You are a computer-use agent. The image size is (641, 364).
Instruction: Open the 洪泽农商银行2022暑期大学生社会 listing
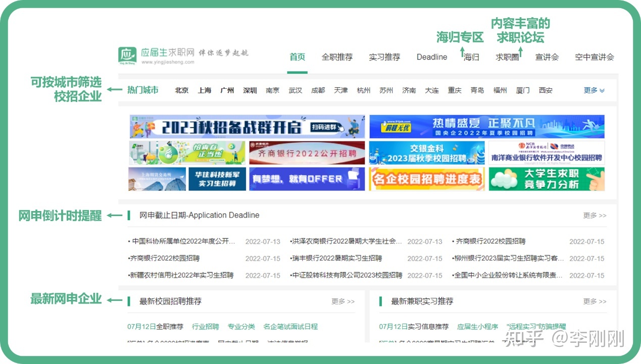click(x=346, y=241)
